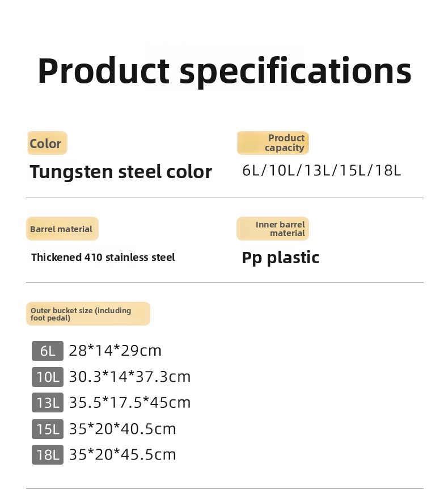Click the 35.5*17.5*45cm dimension text

click(x=130, y=403)
